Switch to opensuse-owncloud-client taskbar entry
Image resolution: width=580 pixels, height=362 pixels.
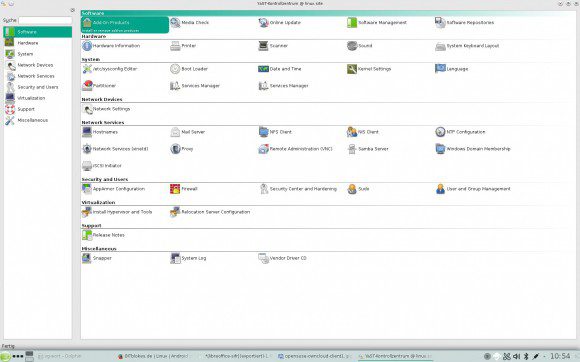point(315,356)
